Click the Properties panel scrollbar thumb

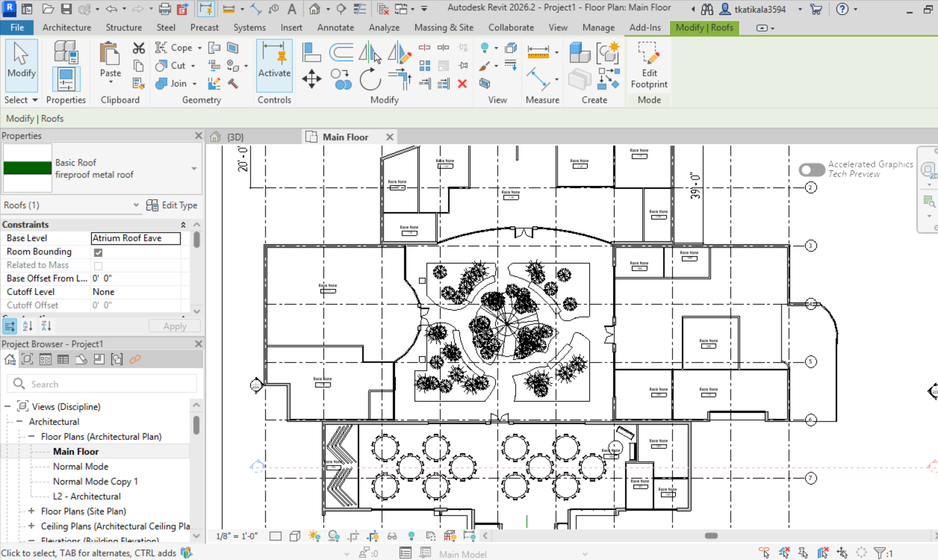(197, 239)
